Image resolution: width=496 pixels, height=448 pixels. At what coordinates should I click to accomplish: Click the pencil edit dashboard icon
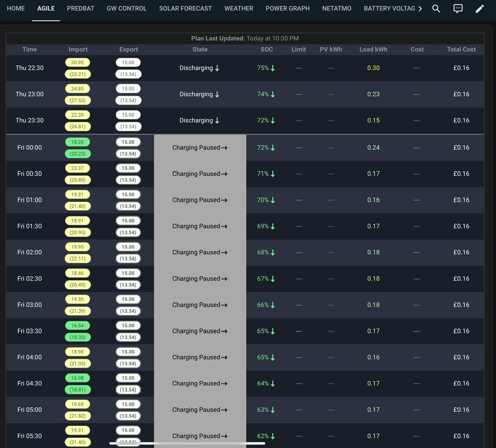click(480, 9)
